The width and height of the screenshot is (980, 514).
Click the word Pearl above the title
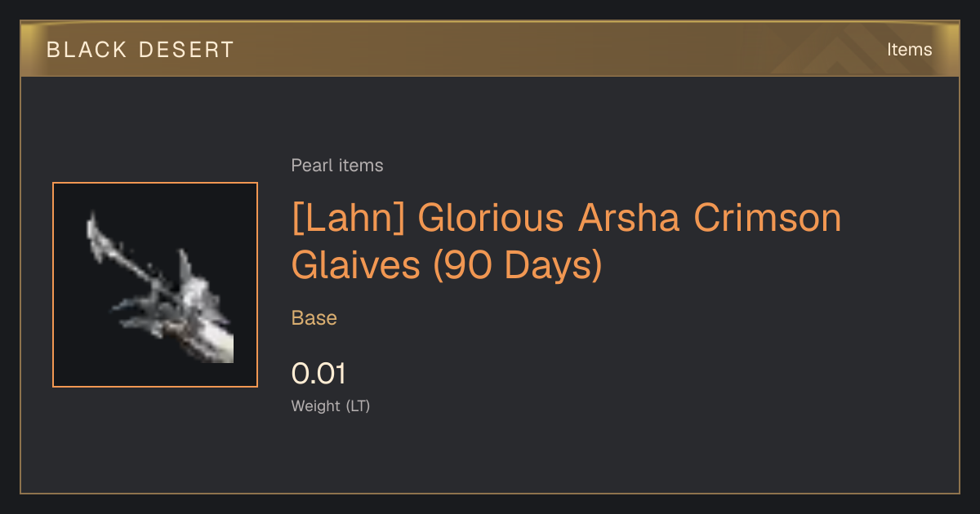coord(312,166)
